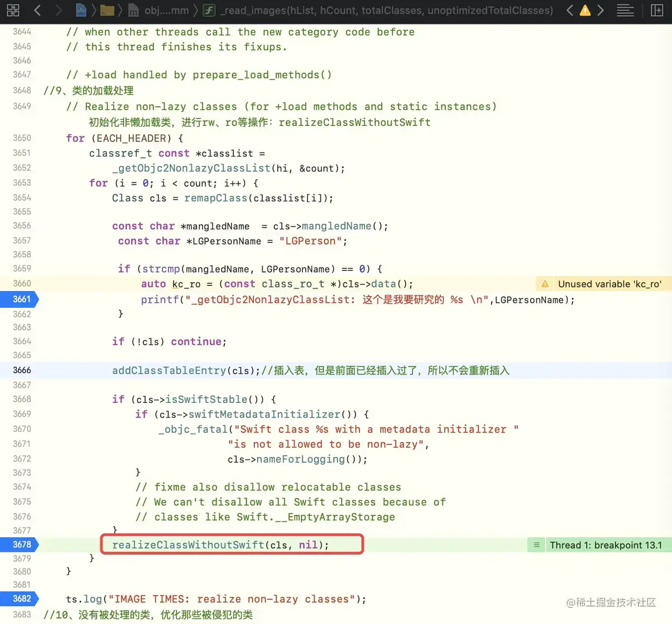Click _getObjc2NonlazyClassList on line 3652
The width and height of the screenshot is (672, 624).
pos(192,168)
